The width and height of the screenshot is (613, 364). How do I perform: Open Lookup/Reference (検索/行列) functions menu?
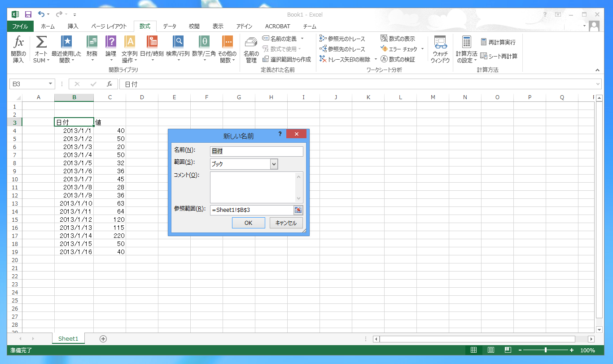coord(178,49)
